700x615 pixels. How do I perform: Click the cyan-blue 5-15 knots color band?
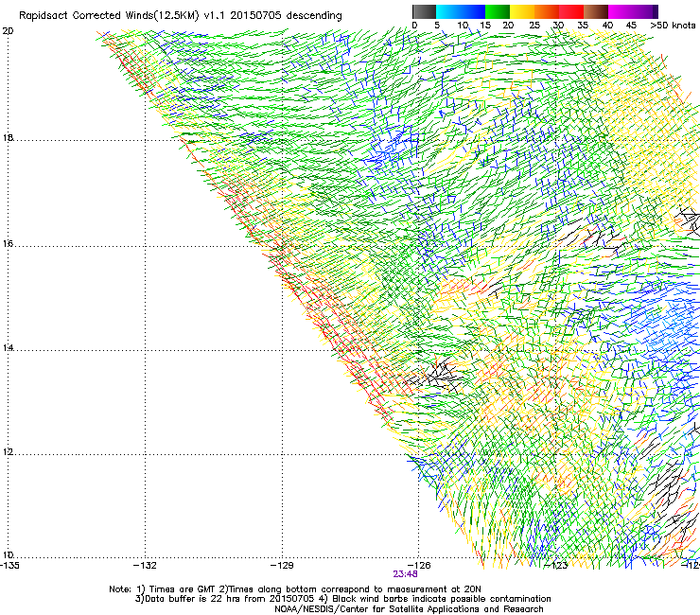(x=461, y=11)
